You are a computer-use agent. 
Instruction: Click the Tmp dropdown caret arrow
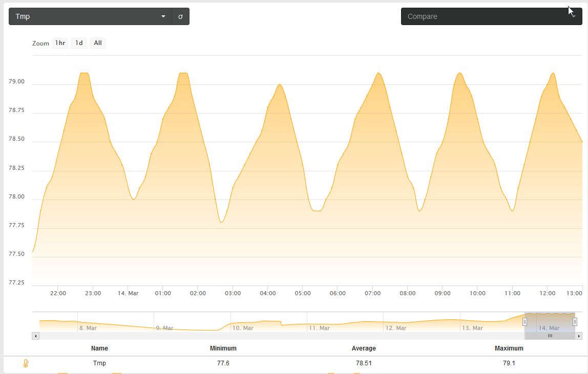[163, 16]
